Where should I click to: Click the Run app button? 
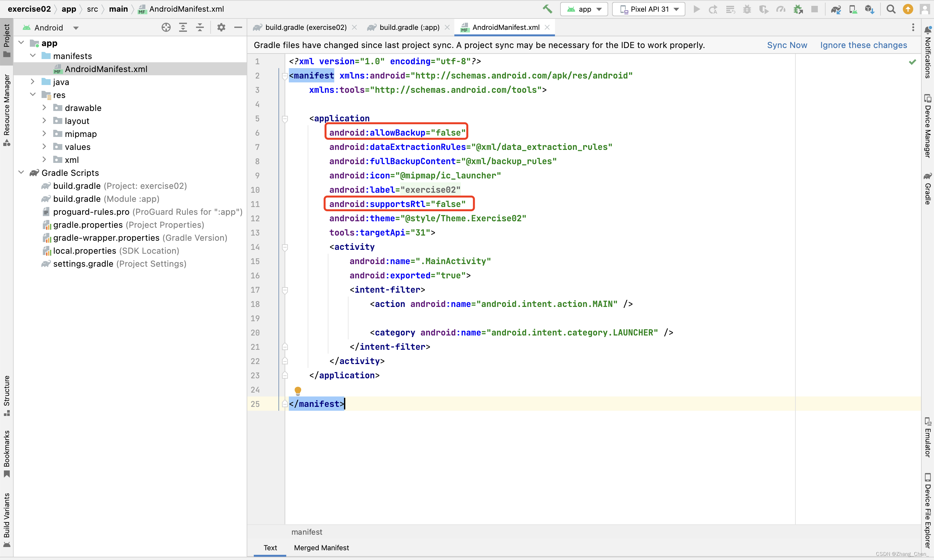[696, 9]
